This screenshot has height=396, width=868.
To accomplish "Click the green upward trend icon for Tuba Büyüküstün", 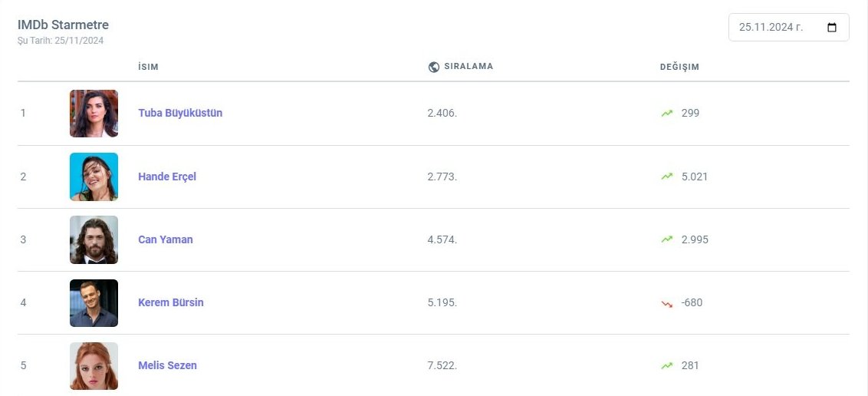I will click(x=667, y=114).
